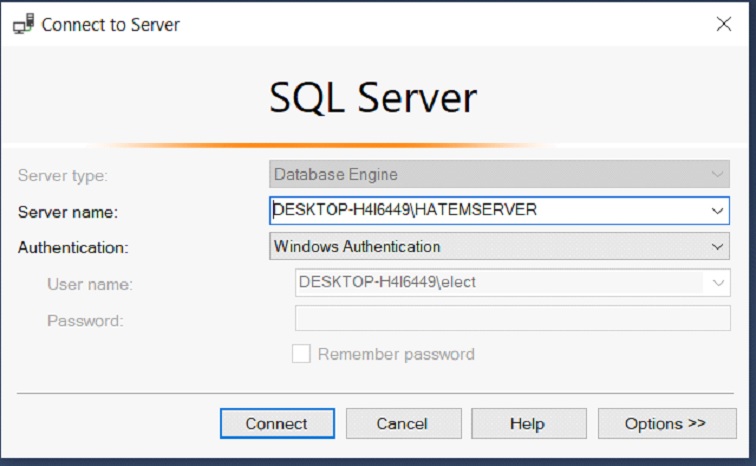
Task: Click inside the Server name text field
Action: (488, 211)
